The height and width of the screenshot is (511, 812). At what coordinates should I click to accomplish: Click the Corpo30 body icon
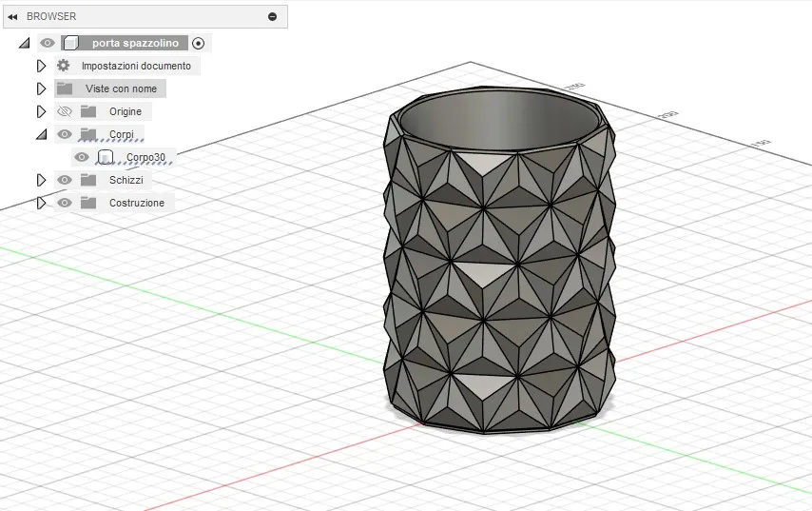pyautogui.click(x=106, y=157)
